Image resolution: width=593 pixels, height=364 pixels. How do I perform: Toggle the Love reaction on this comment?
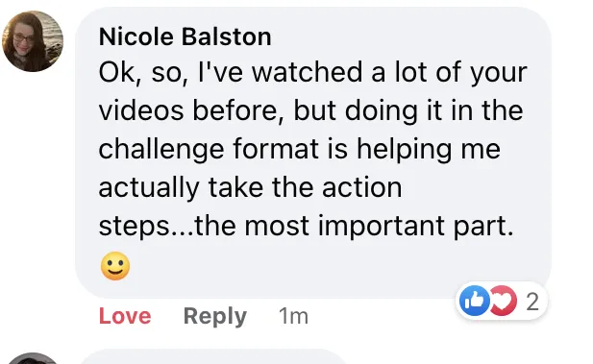point(125,316)
